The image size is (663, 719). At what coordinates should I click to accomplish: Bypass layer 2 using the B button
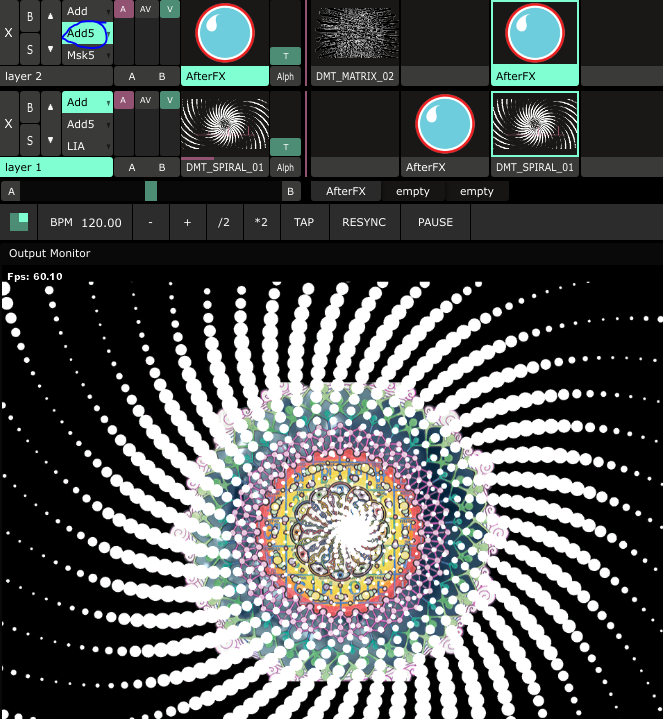pos(31,17)
